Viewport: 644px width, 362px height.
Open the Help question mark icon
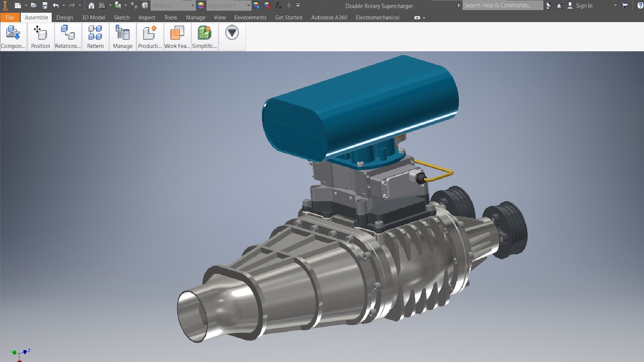coord(640,5)
